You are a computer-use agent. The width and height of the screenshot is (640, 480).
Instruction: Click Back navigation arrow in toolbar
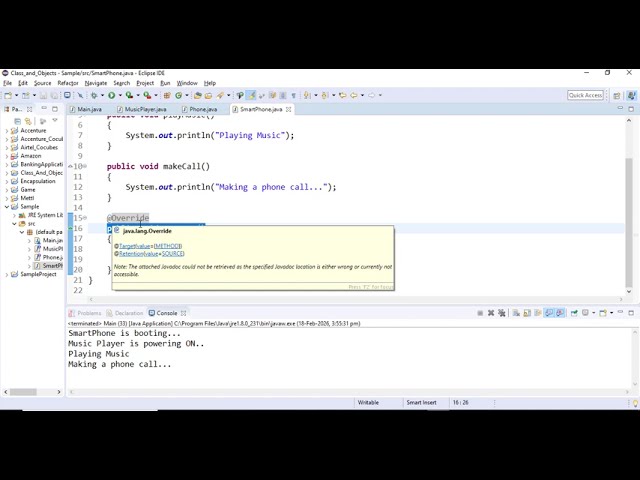click(353, 95)
